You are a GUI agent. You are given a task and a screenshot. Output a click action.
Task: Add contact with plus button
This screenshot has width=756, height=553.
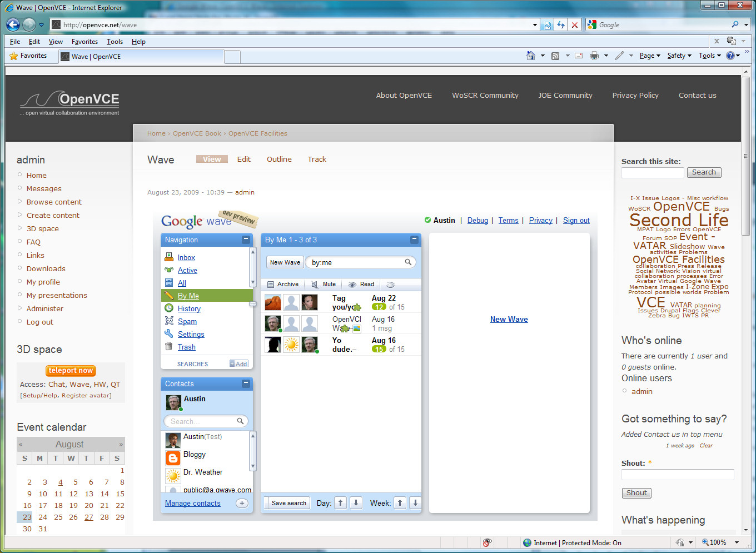point(242,504)
